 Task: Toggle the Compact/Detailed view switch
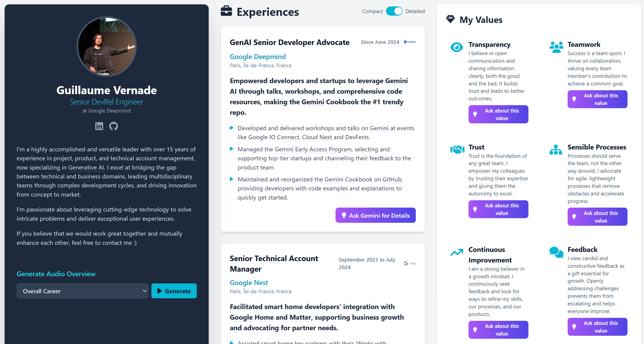click(x=394, y=11)
